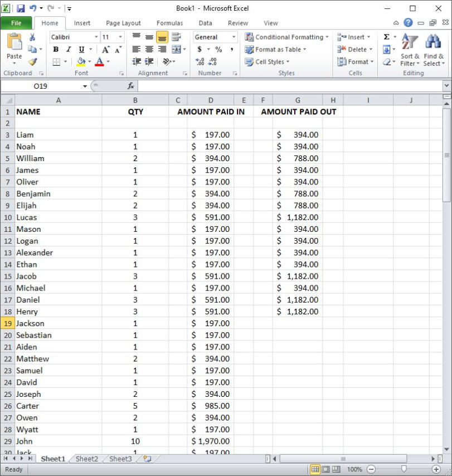Image resolution: width=452 pixels, height=476 pixels.
Task: Click the Merge & Center icon
Action: 176,50
